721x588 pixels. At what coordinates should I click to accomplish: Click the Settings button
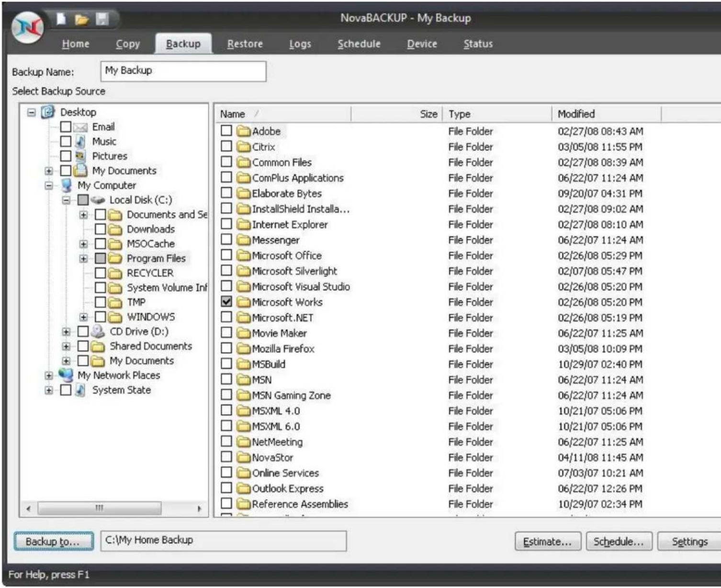[x=689, y=542]
